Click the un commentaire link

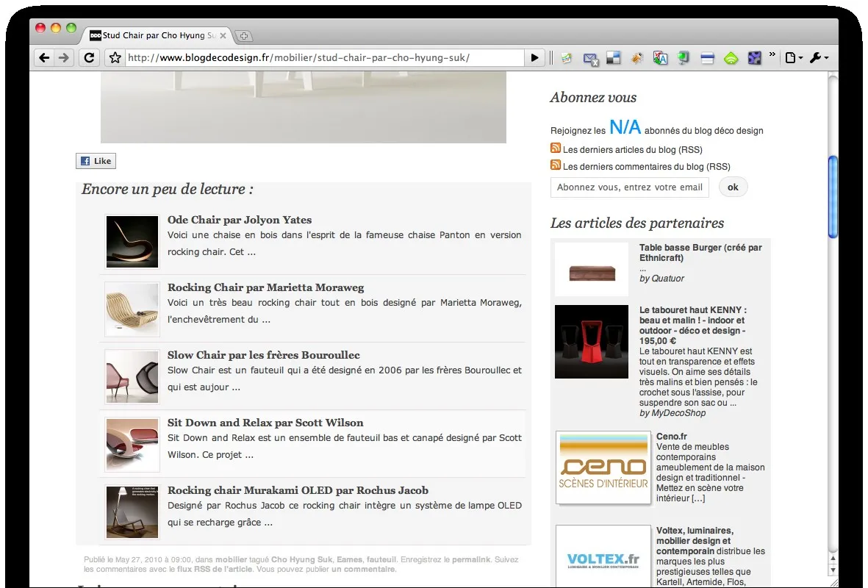363,569
